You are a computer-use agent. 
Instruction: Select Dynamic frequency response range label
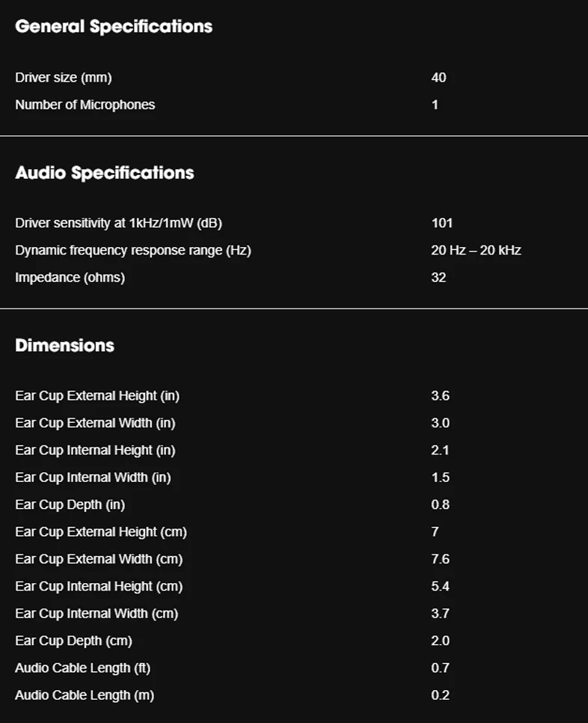pyautogui.click(x=133, y=251)
